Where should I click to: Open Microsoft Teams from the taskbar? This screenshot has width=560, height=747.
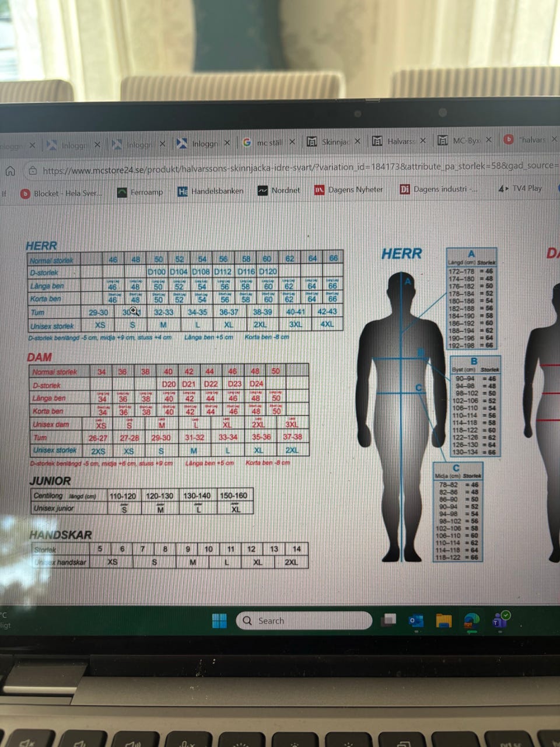point(501,620)
